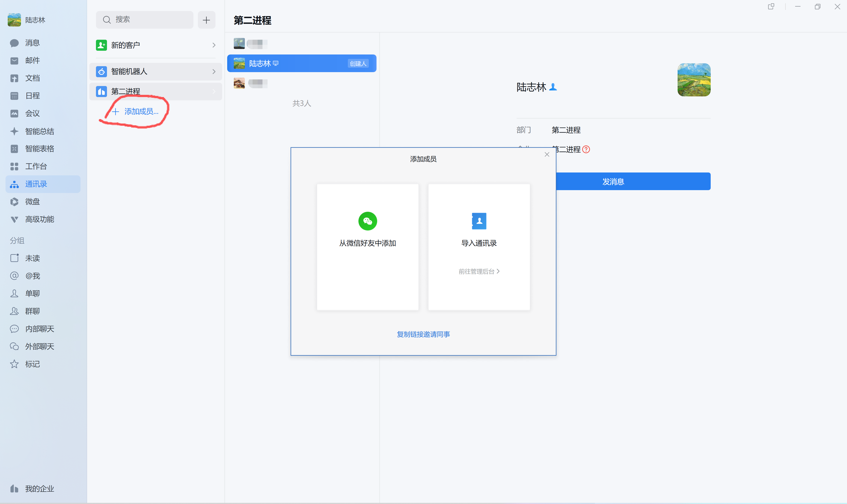
Task: Expand the 新的客户 entry
Action: 156,45
